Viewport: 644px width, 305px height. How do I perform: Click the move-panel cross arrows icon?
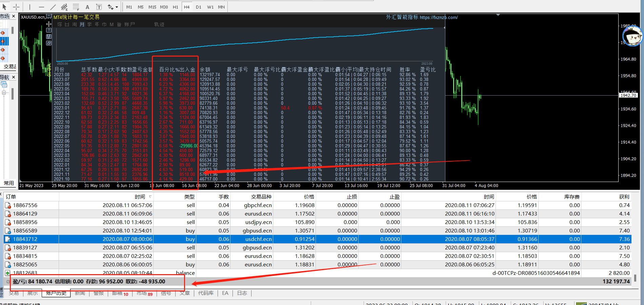pos(49,24)
